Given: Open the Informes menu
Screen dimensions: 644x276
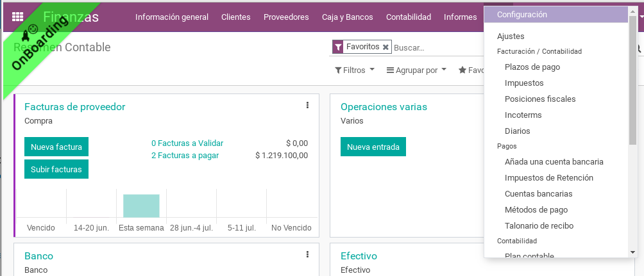Looking at the screenshot, I should pos(461,17).
